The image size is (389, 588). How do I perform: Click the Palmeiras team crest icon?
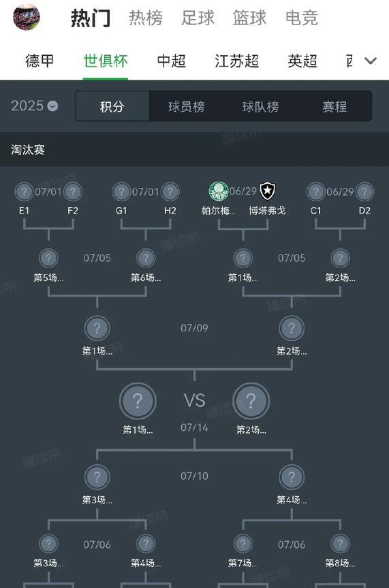(219, 191)
